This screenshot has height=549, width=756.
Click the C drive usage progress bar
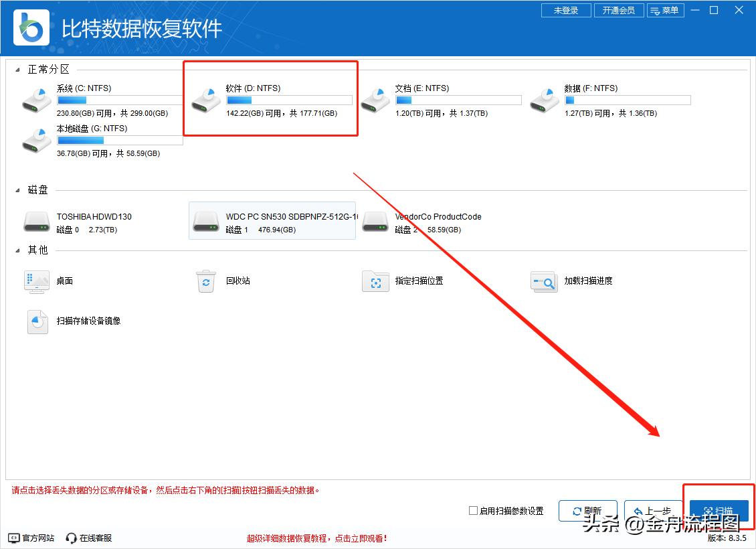[119, 100]
